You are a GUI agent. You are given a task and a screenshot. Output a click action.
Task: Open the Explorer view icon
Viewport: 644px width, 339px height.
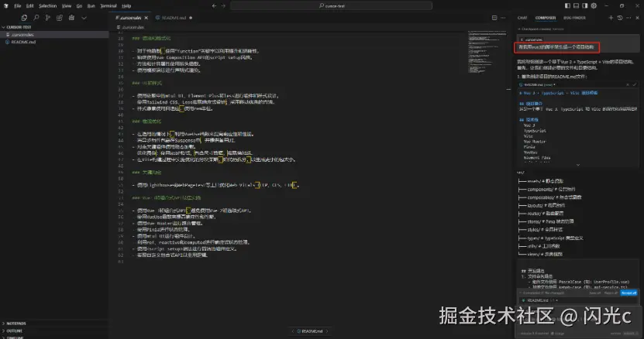[24, 18]
